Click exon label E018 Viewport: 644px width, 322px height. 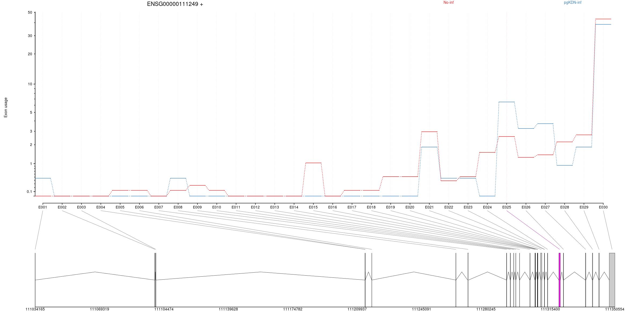click(x=371, y=207)
